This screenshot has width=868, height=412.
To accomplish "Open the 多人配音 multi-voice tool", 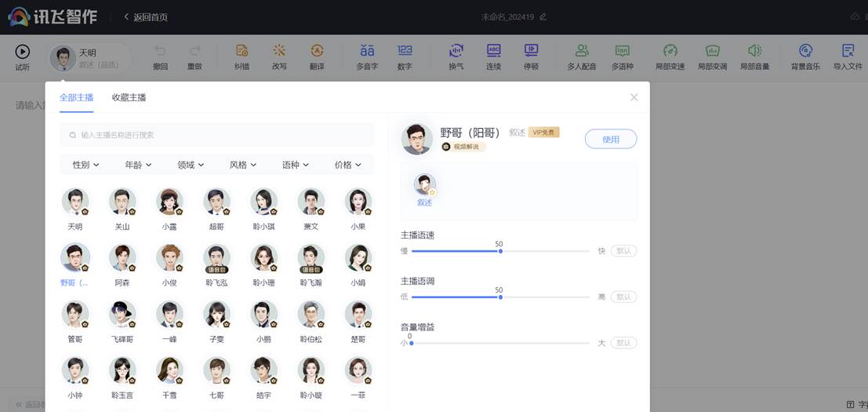I will tap(582, 52).
